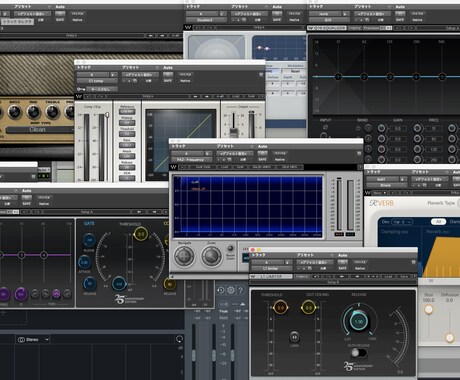Click the Size slider knob in RVerb
Viewport: 460px width, 380px height.
pos(428,310)
